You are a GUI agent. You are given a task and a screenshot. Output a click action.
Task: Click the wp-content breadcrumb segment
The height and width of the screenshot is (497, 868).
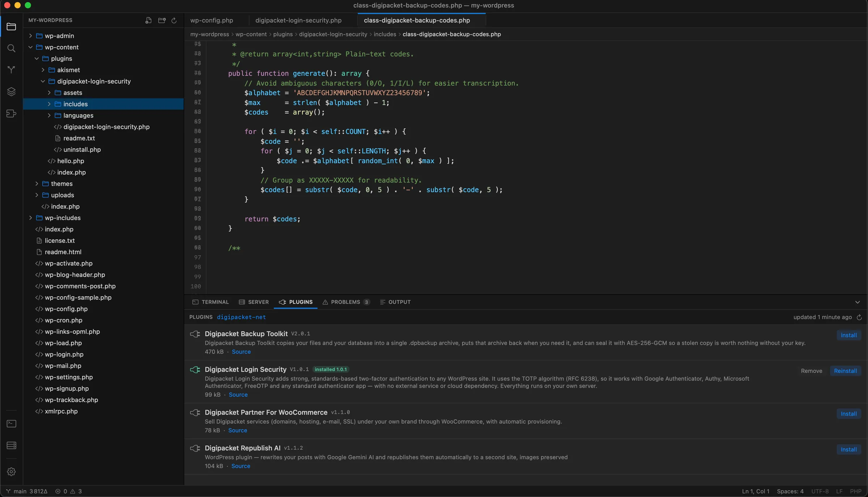[x=251, y=34]
